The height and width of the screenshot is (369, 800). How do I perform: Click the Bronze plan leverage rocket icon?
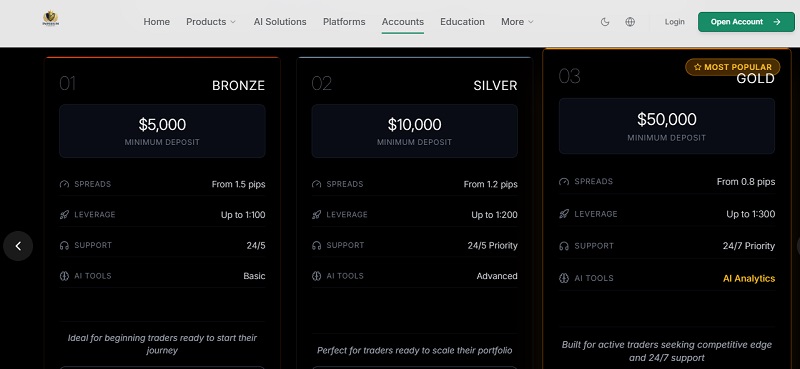tap(64, 215)
